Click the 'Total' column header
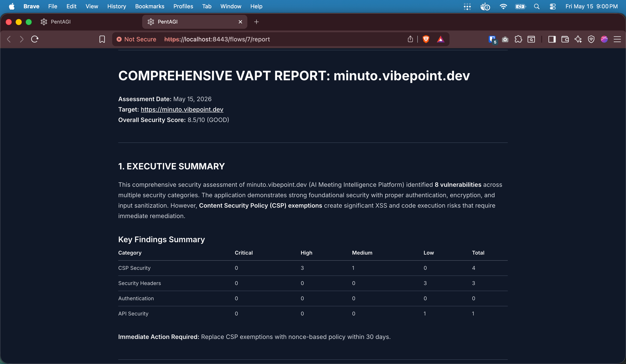The width and height of the screenshot is (626, 364). click(478, 253)
